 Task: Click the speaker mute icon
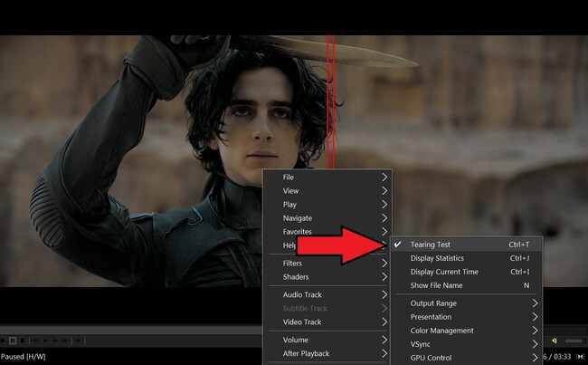554,341
